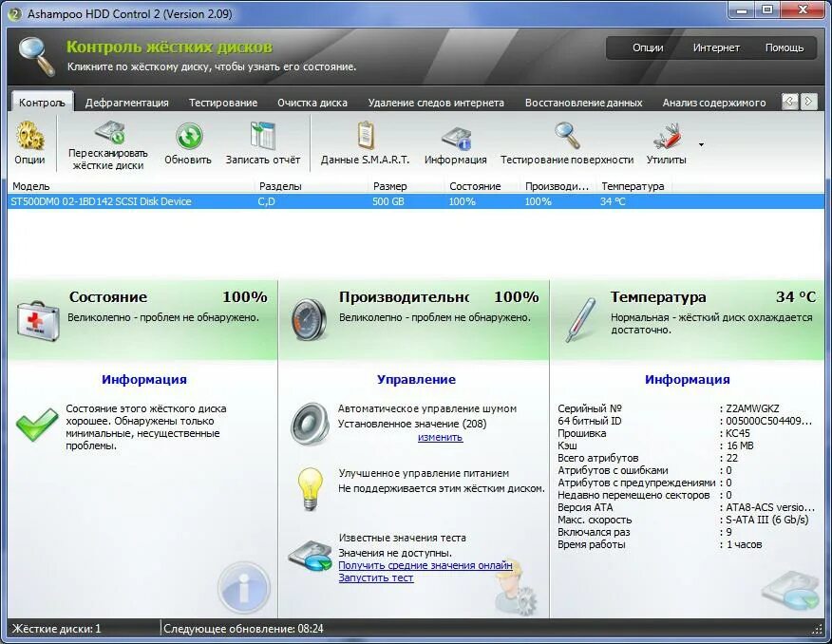Click the first aid kit Состояние icon
The image size is (832, 644).
click(x=37, y=321)
